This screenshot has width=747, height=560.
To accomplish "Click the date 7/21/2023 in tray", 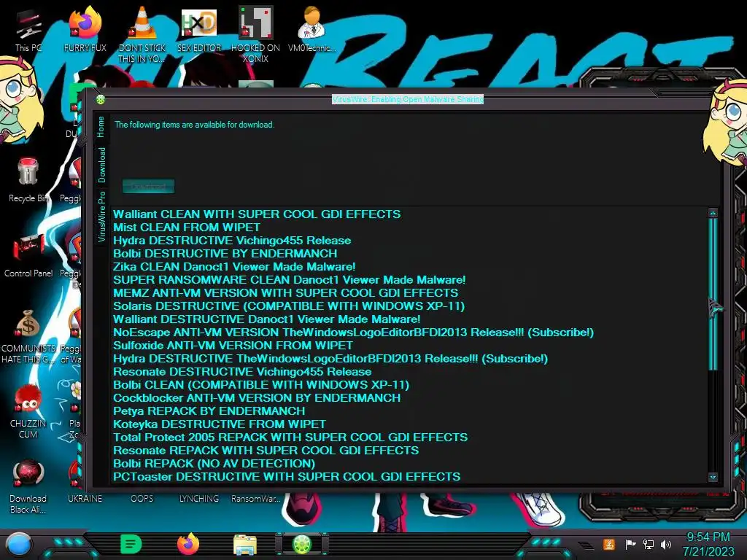I will pos(708,551).
